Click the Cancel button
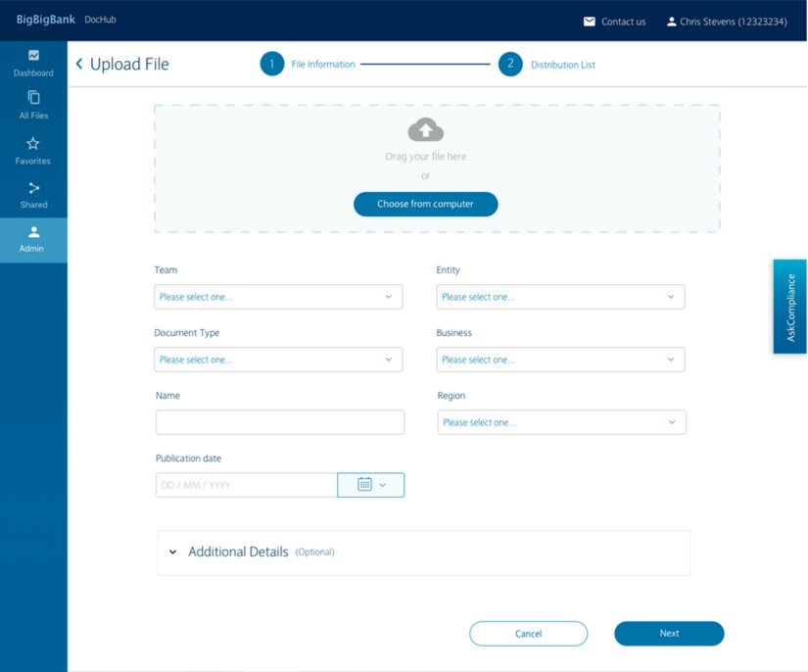This screenshot has width=808, height=672. [528, 634]
